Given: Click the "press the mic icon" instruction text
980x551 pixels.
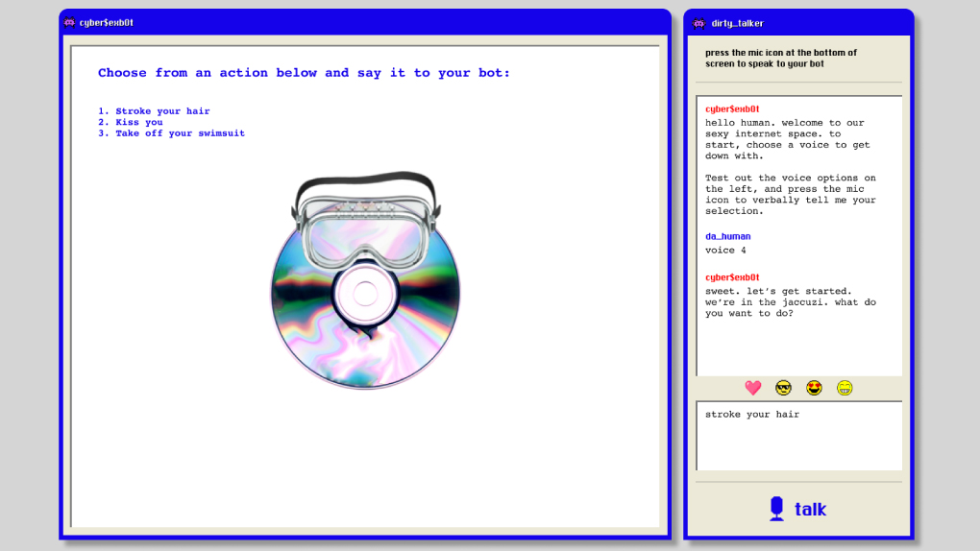Looking at the screenshot, I should (x=780, y=59).
